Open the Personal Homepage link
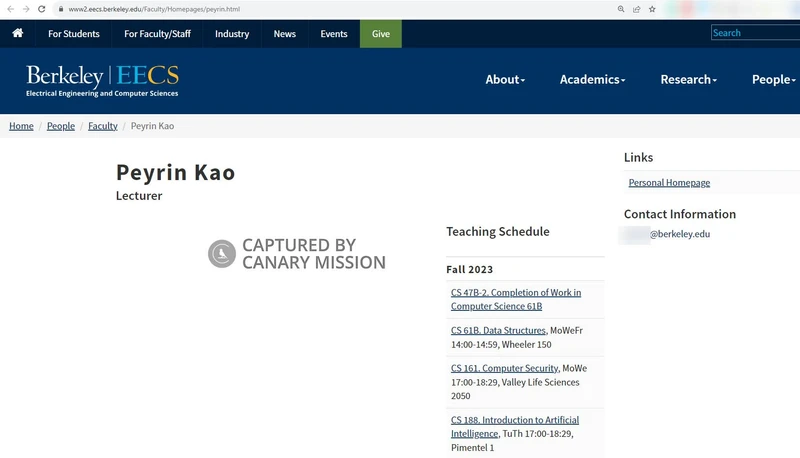 coord(669,183)
